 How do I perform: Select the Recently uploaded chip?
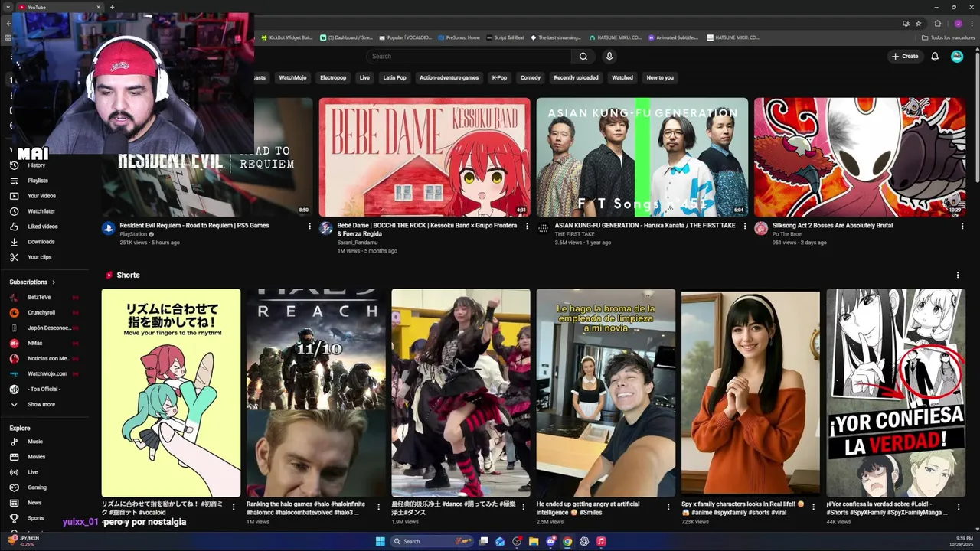pos(577,77)
